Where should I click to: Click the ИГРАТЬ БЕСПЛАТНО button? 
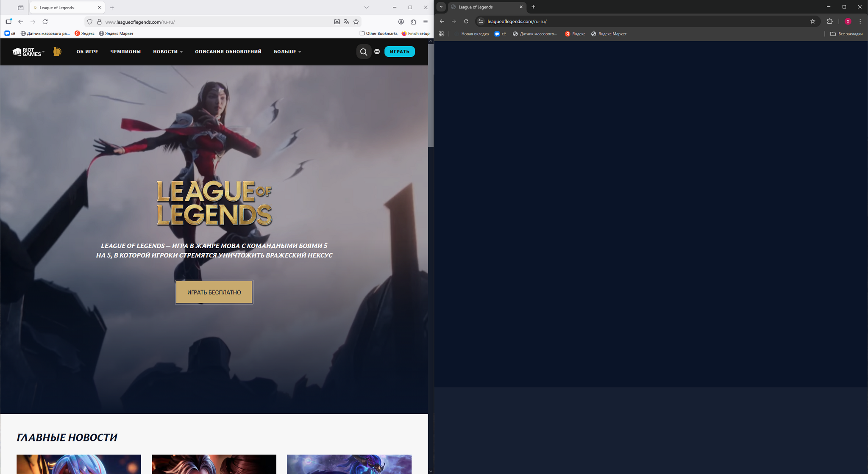coord(214,292)
